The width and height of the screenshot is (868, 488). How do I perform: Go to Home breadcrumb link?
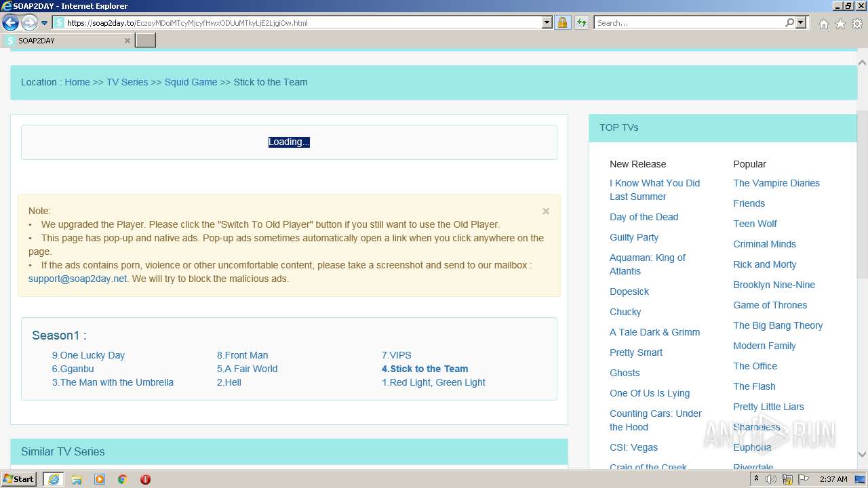coord(77,82)
